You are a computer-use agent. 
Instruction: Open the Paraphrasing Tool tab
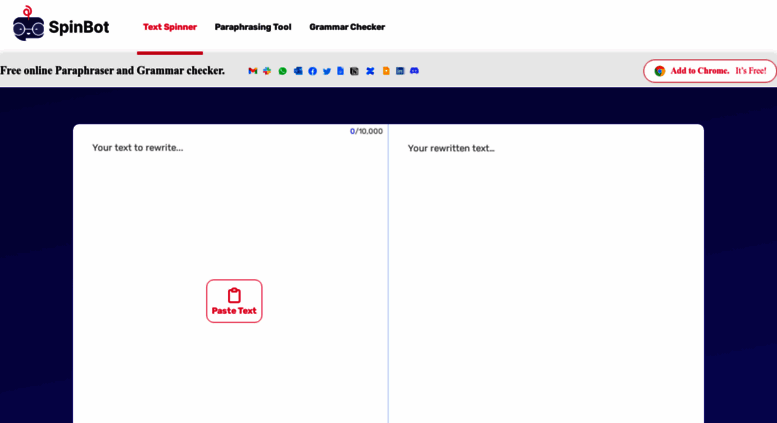tap(253, 27)
